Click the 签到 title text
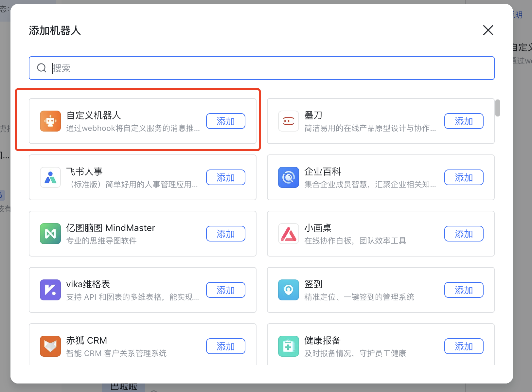 click(x=313, y=284)
